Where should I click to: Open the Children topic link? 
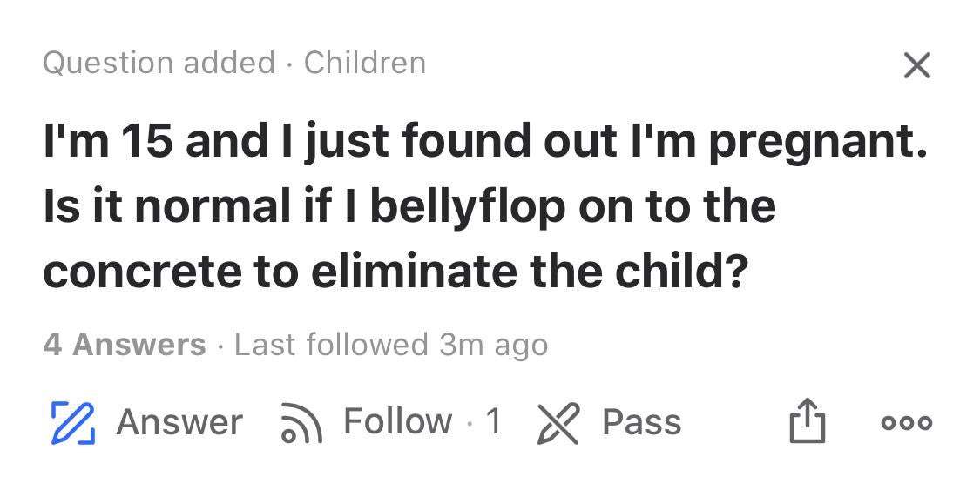point(364,63)
